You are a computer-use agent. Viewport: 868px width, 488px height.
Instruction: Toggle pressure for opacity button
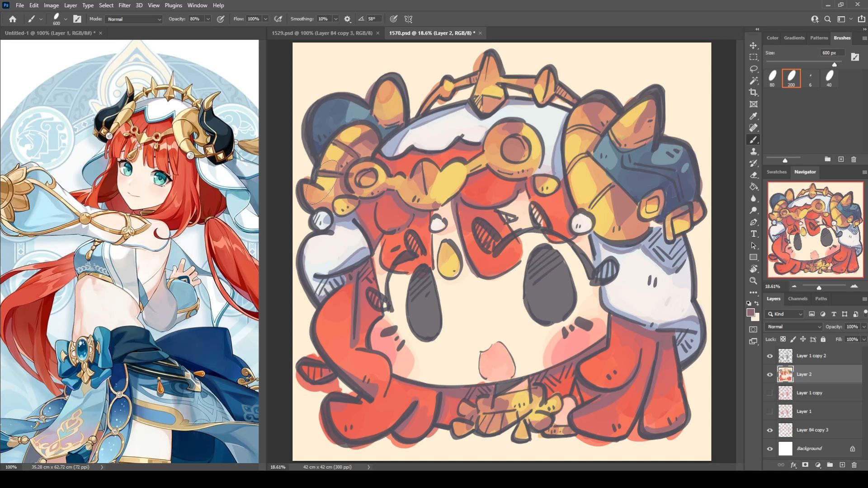coord(221,19)
